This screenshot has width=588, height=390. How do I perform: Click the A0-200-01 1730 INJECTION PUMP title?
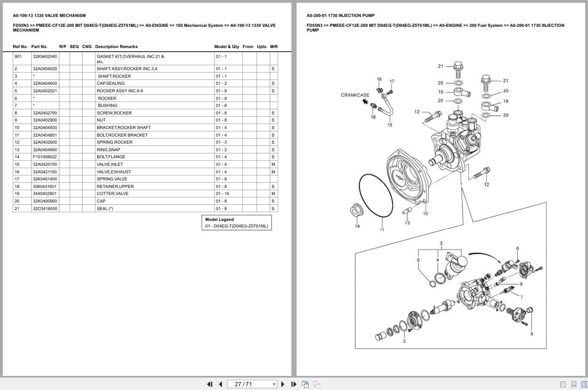(340, 16)
